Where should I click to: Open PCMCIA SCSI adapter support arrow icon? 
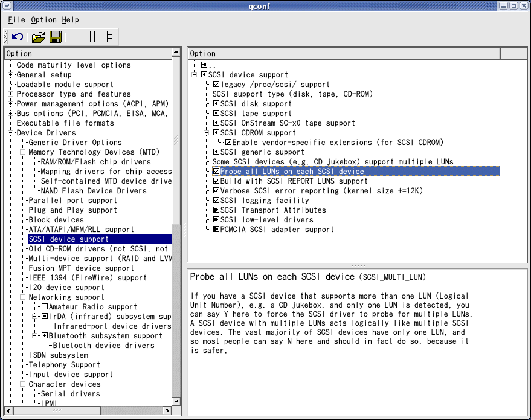[x=216, y=229]
